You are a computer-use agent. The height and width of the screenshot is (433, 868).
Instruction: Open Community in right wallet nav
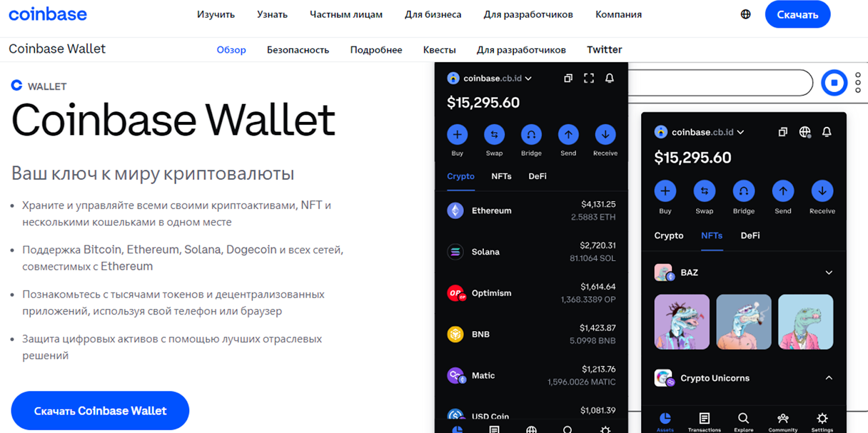(783, 422)
